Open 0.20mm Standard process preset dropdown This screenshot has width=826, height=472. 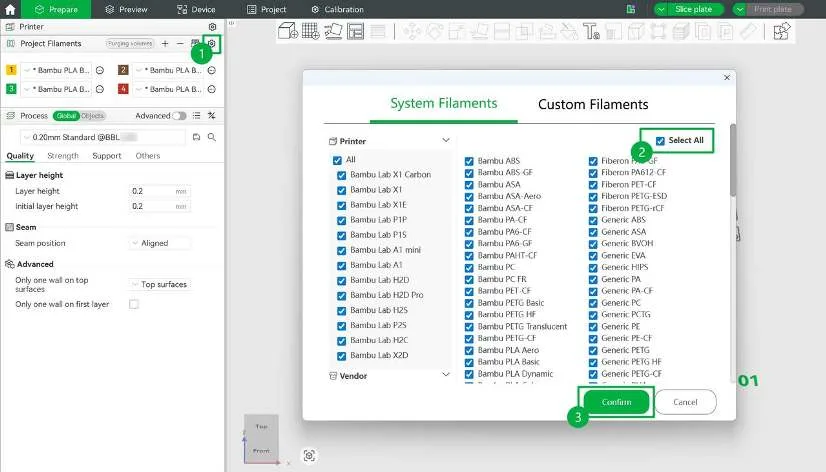tap(103, 137)
